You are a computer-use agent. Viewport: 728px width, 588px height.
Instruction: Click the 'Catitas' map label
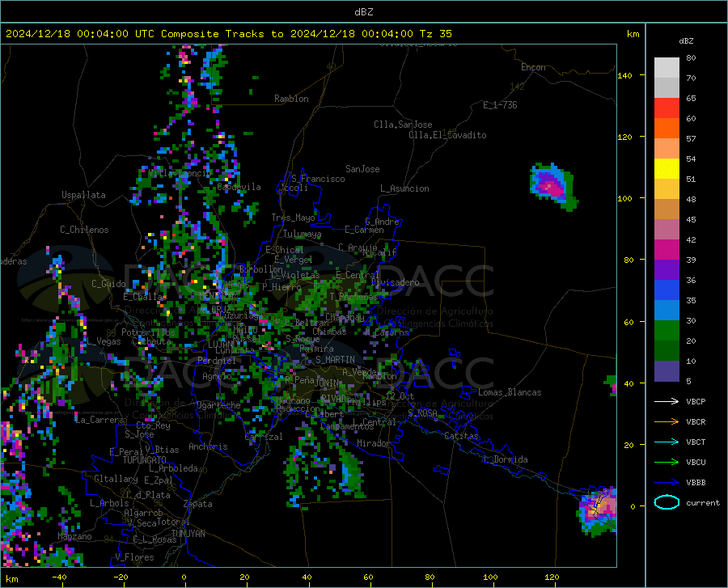click(x=461, y=436)
